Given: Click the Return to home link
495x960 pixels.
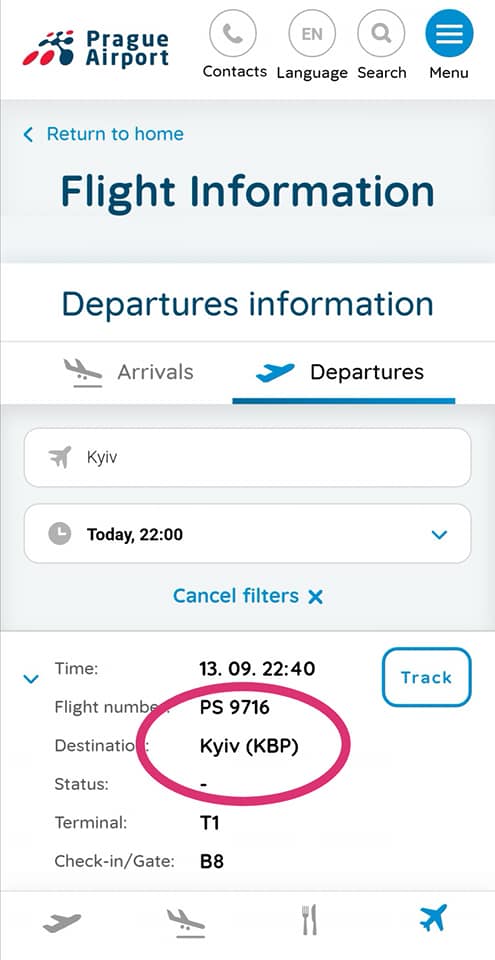Looking at the screenshot, I should tap(115, 134).
